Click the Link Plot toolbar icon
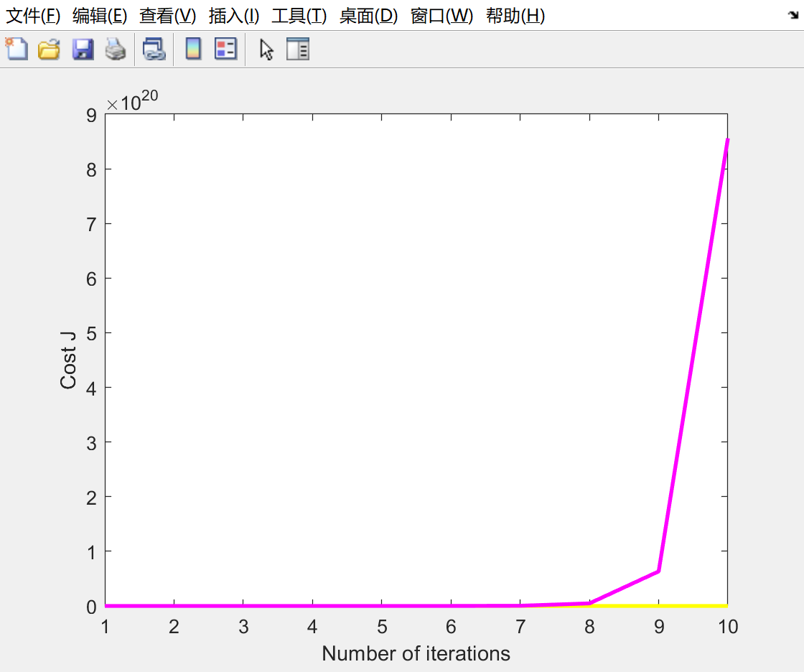This screenshot has height=672, width=804. point(154,50)
